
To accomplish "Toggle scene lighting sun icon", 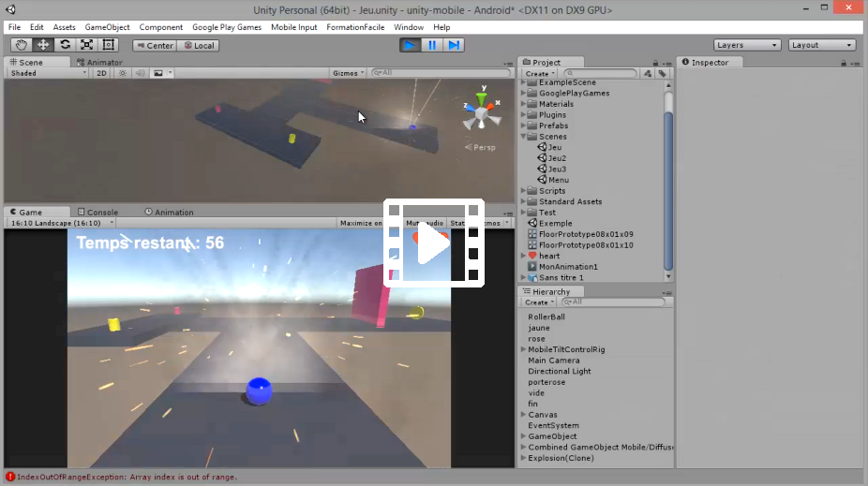I will point(122,73).
